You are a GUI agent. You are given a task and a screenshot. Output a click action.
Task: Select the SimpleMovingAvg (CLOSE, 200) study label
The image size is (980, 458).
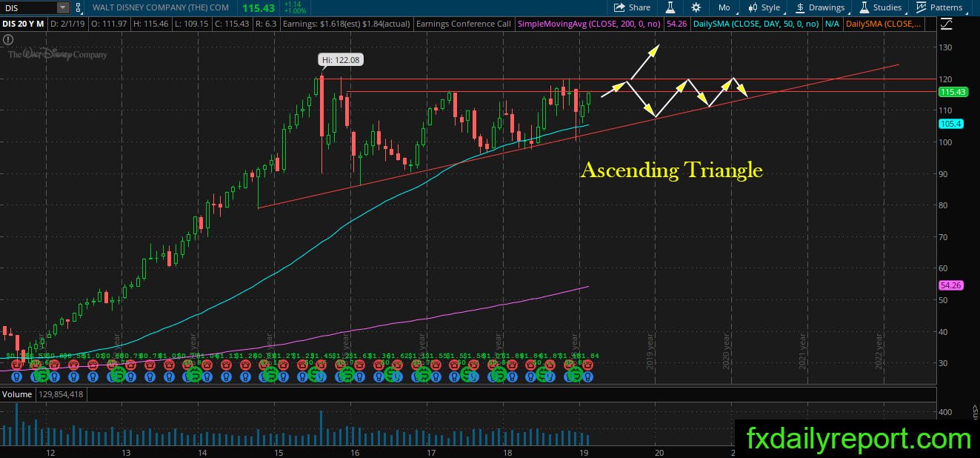pos(590,24)
